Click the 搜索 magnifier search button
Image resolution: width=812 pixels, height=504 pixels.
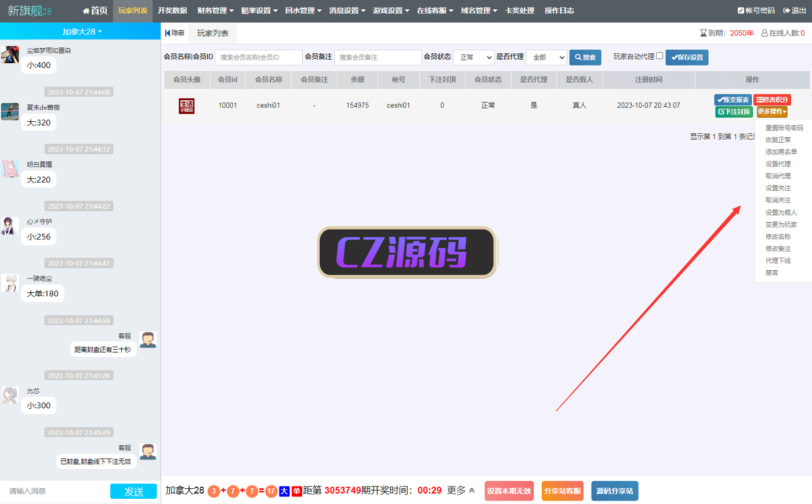click(x=585, y=57)
